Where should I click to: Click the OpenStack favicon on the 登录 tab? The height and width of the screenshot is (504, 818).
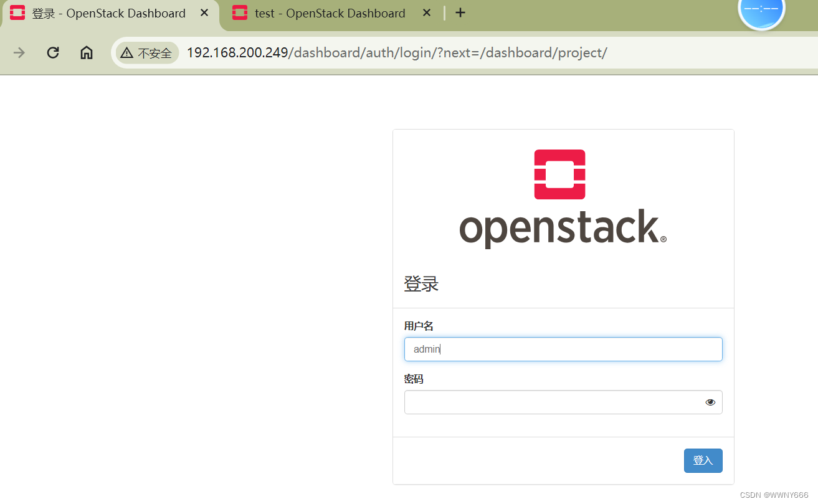click(x=17, y=12)
